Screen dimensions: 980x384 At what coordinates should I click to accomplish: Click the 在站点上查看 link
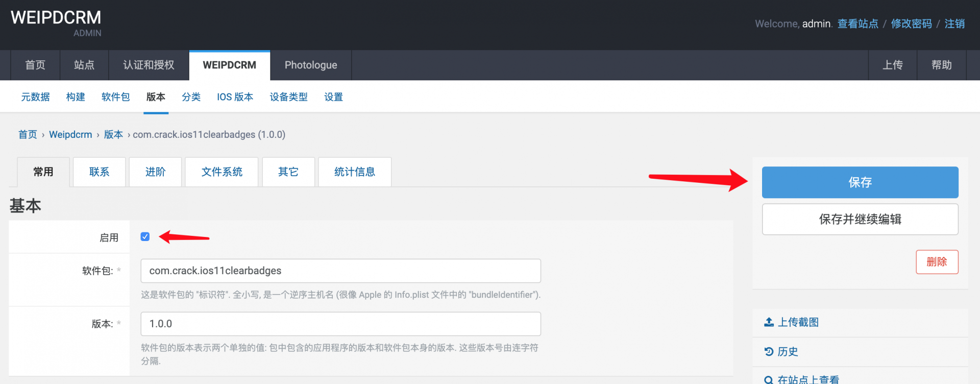(x=808, y=379)
